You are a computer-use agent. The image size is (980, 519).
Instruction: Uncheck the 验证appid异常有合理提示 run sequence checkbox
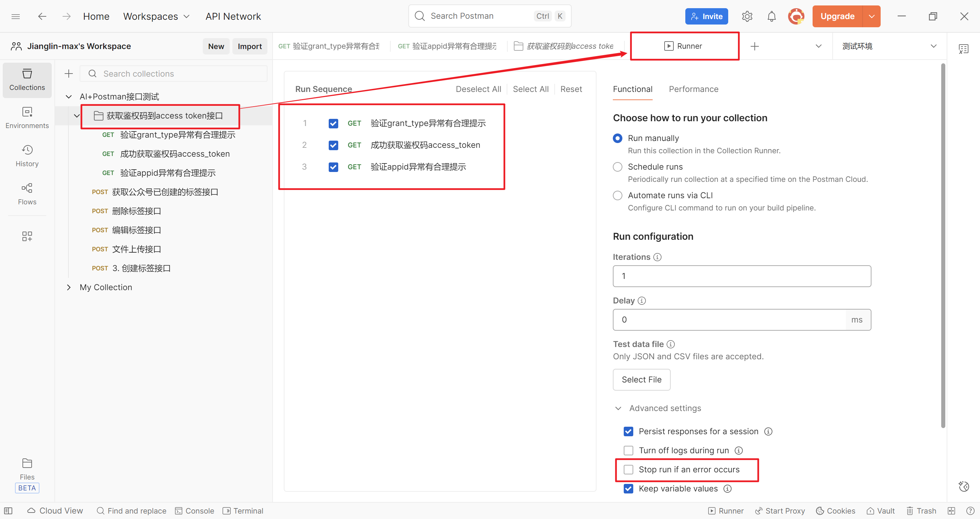[x=333, y=167]
